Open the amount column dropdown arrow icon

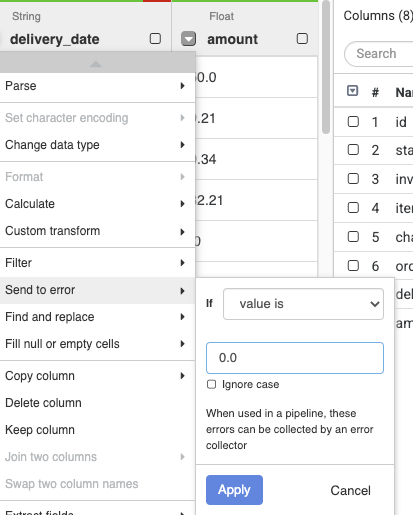click(188, 39)
